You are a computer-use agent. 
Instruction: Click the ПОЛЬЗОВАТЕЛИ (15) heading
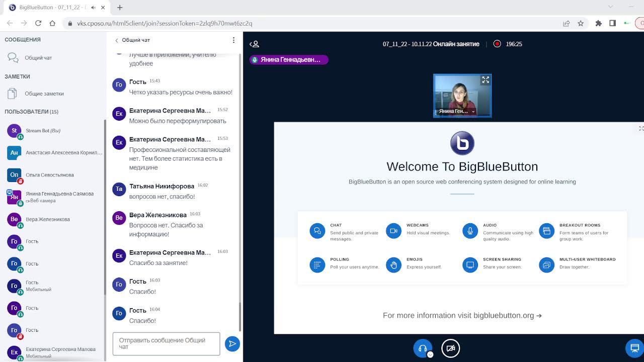tap(32, 112)
